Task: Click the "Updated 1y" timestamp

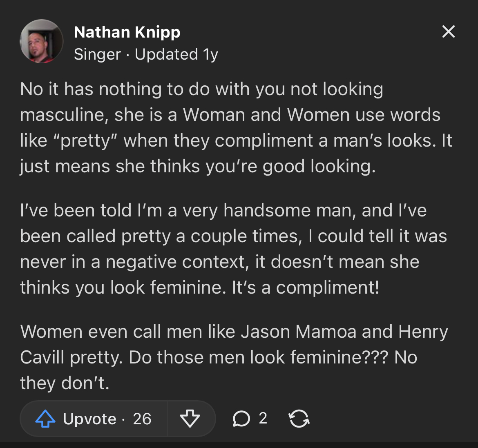Action: pos(176,54)
